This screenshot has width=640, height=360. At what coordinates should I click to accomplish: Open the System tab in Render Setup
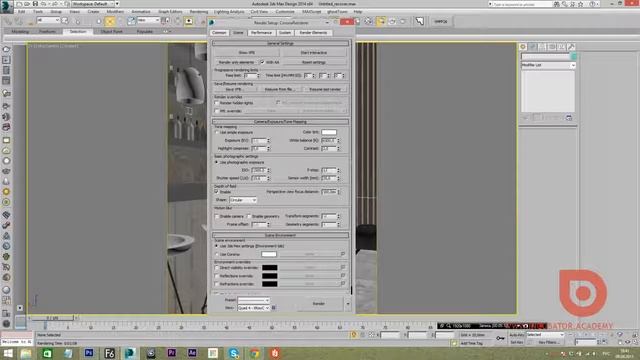coord(285,33)
